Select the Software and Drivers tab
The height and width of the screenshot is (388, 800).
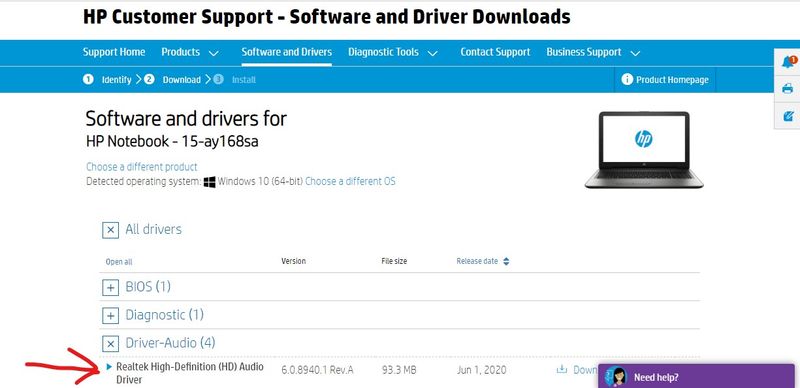[x=287, y=52]
